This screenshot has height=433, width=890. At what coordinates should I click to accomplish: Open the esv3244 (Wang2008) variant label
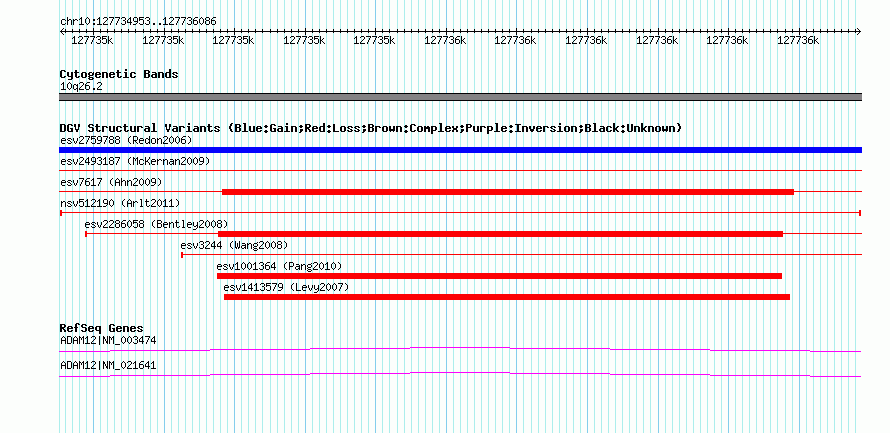[x=234, y=245]
